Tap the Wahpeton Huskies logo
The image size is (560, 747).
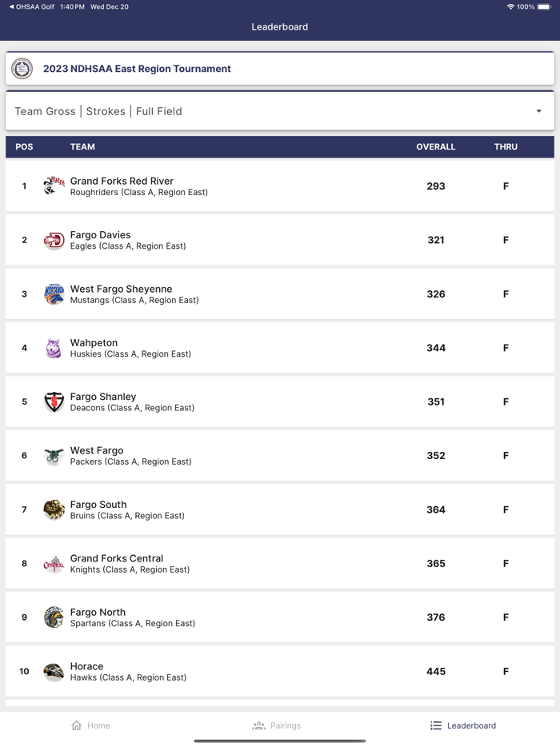coord(54,348)
